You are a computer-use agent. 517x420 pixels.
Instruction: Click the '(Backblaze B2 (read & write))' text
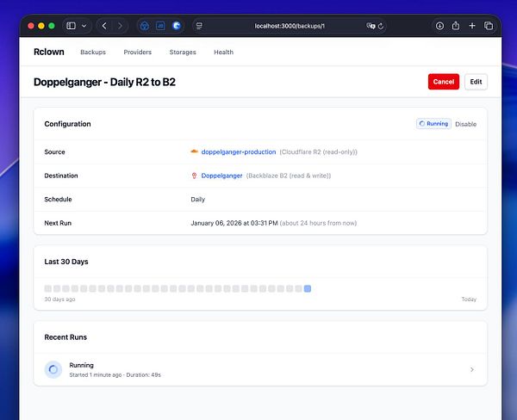[289, 176]
